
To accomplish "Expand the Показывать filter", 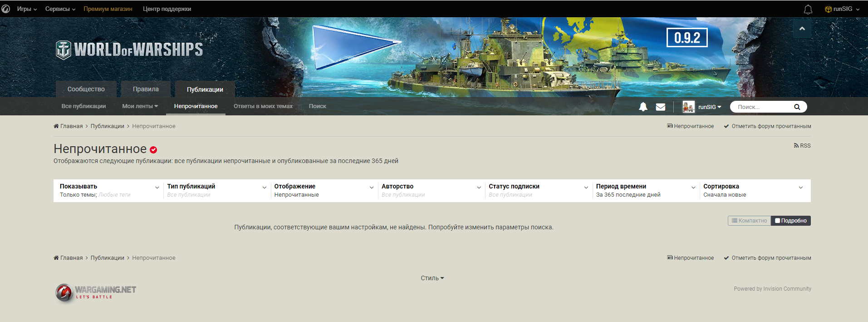I will (109, 190).
